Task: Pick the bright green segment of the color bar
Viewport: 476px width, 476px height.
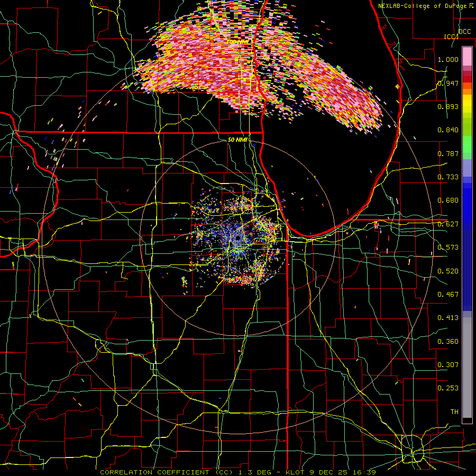Action: click(467, 144)
